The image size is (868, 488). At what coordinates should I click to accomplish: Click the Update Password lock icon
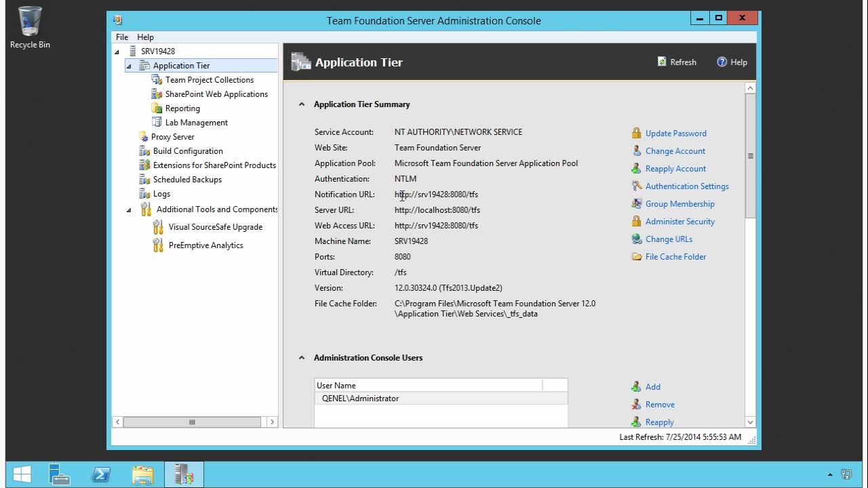(636, 134)
